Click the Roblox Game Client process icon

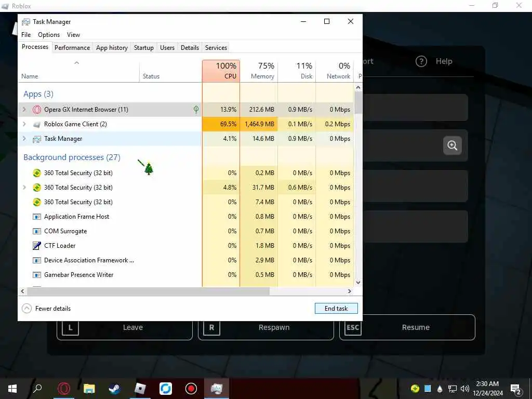(x=37, y=125)
